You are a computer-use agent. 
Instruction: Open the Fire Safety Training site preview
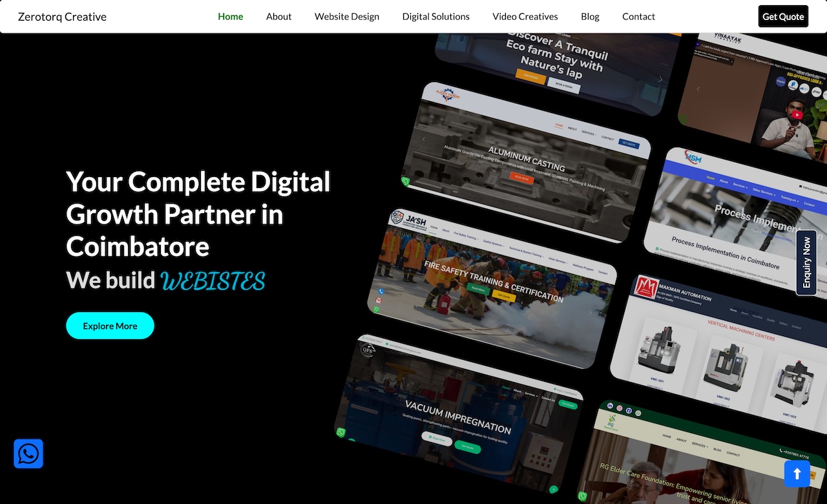point(492,288)
